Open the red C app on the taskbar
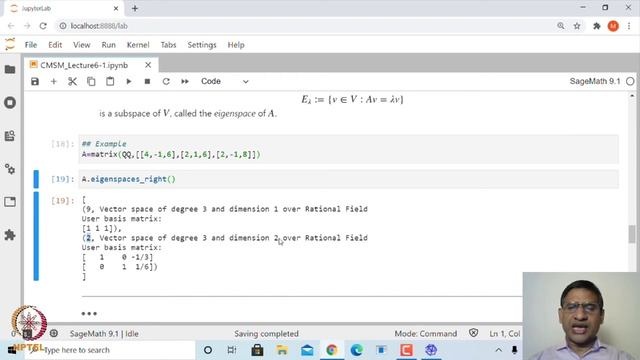 click(406, 350)
